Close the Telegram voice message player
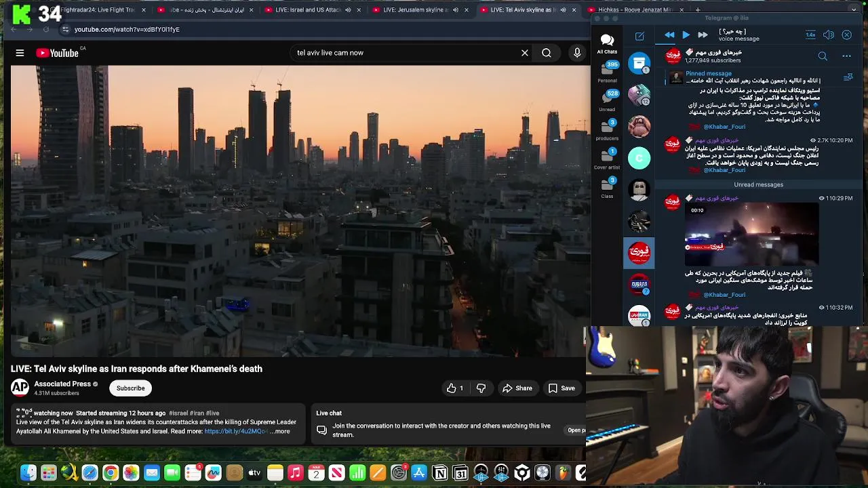 click(846, 35)
